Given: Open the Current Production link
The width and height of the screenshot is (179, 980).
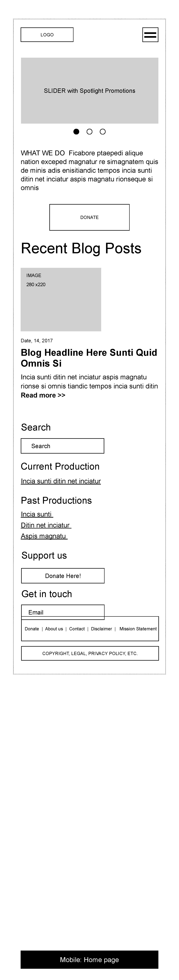Looking at the screenshot, I should (61, 481).
